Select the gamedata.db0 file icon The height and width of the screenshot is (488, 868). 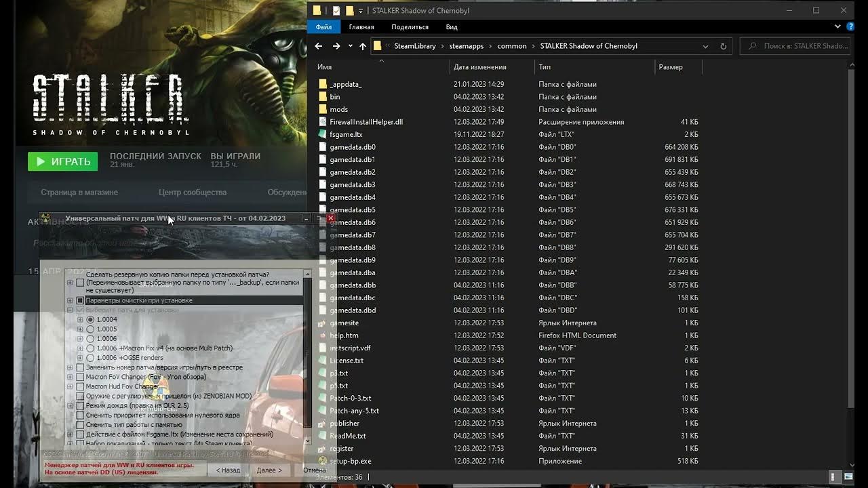[x=323, y=147]
